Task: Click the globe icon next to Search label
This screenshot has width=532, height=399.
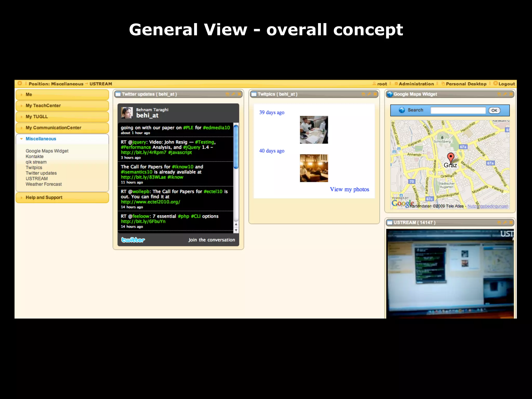Action: (402, 110)
